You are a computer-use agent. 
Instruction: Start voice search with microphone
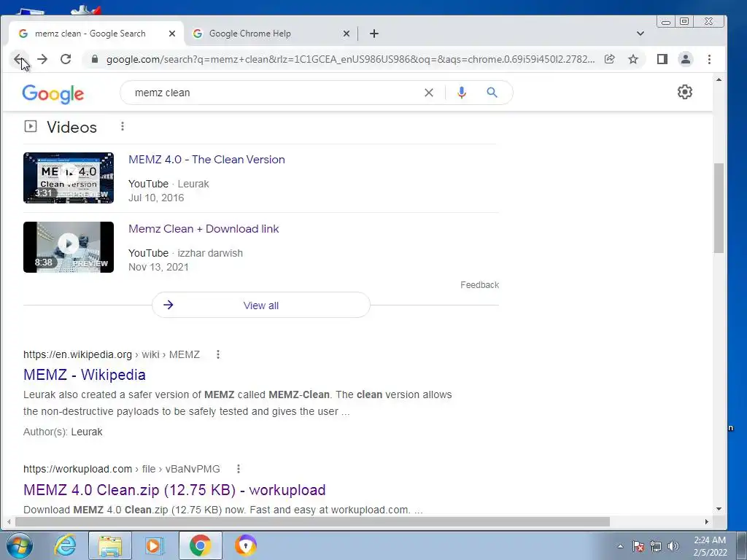[461, 93]
